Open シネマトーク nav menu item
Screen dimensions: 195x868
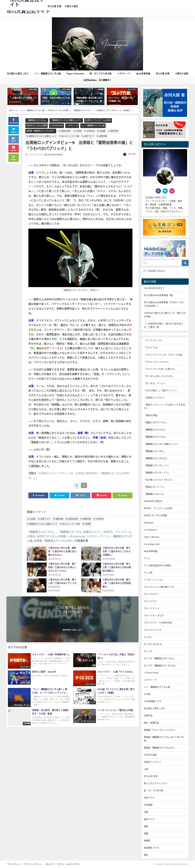pyautogui.click(x=124, y=73)
